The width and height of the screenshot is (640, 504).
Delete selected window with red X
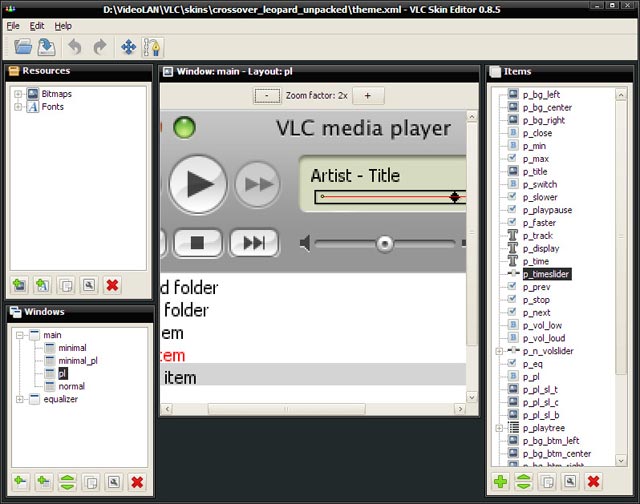click(x=137, y=482)
